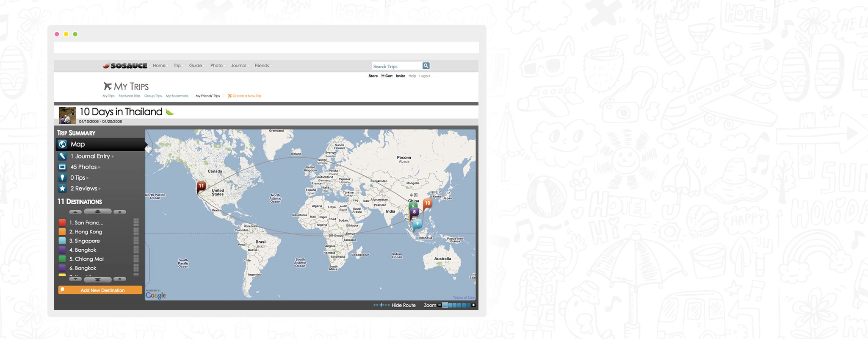This screenshot has height=339, width=868.
Task: Open the Photo dropdown menu
Action: pyautogui.click(x=217, y=66)
